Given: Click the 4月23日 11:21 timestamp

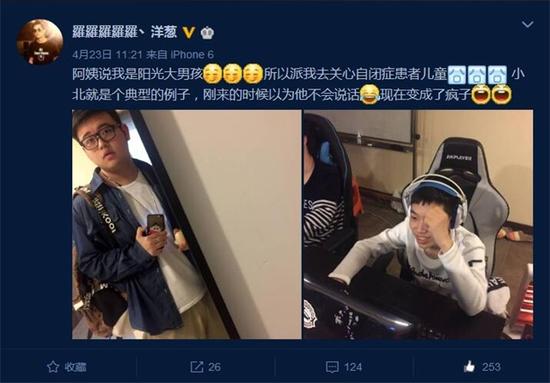Looking at the screenshot, I should point(107,54).
